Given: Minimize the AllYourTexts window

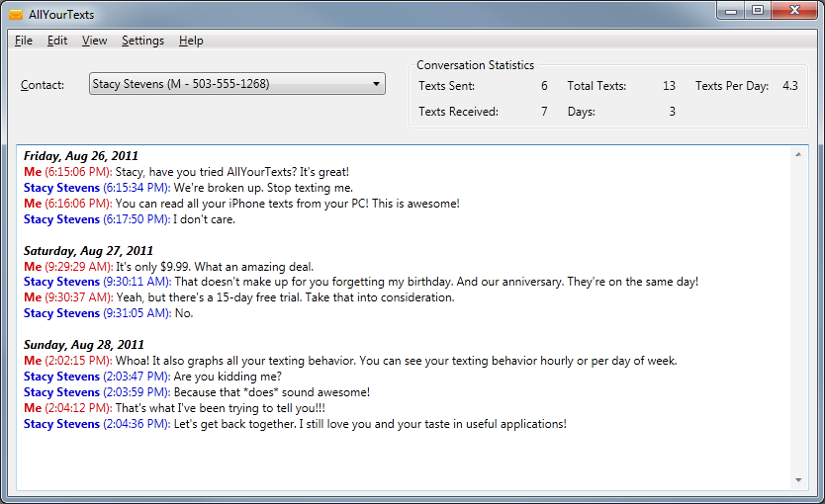Looking at the screenshot, I should click(x=731, y=11).
